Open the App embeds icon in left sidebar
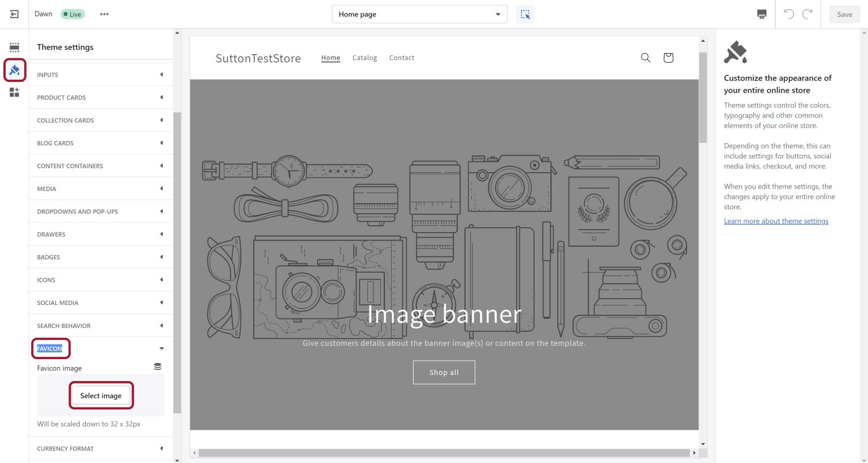The width and height of the screenshot is (868, 463). click(14, 92)
